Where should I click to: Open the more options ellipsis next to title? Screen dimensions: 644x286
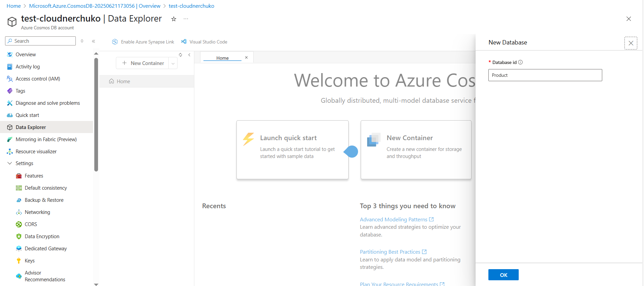click(186, 19)
